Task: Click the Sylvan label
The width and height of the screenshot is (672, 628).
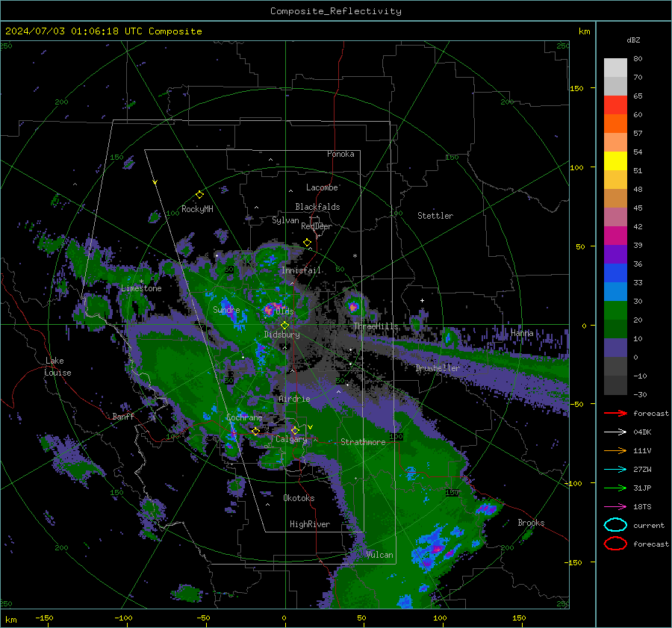Action: pos(285,220)
